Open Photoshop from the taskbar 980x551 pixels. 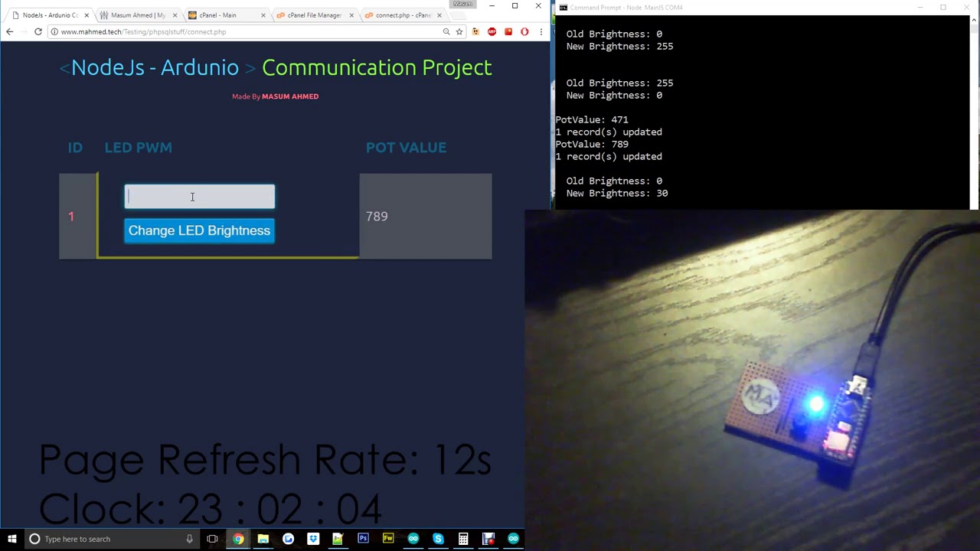tap(363, 539)
